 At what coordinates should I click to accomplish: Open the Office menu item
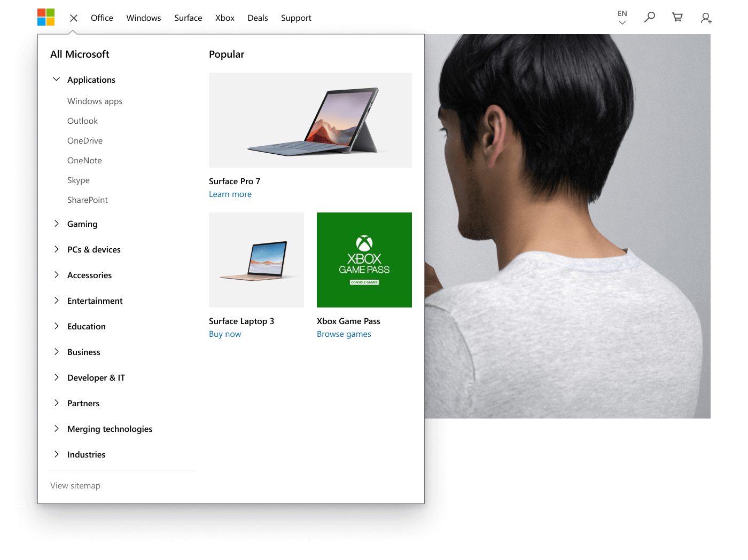point(102,18)
